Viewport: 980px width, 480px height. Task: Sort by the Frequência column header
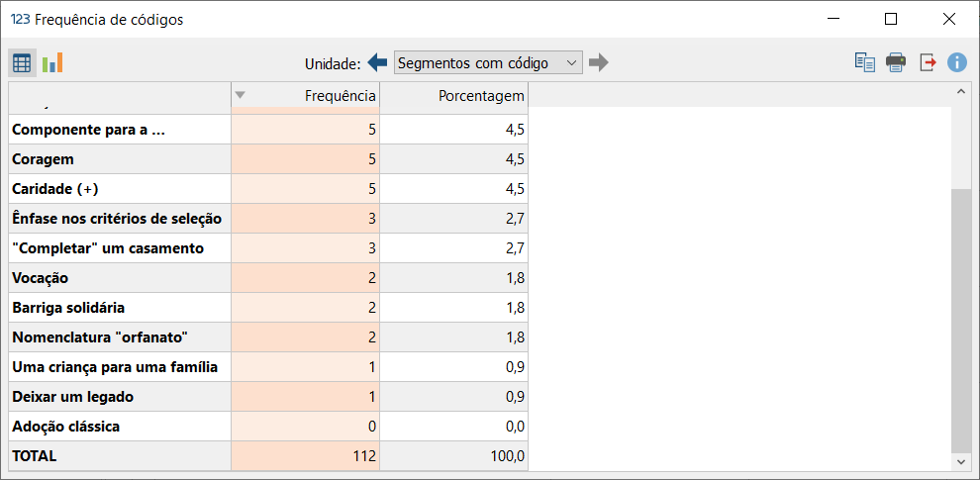[x=305, y=96]
